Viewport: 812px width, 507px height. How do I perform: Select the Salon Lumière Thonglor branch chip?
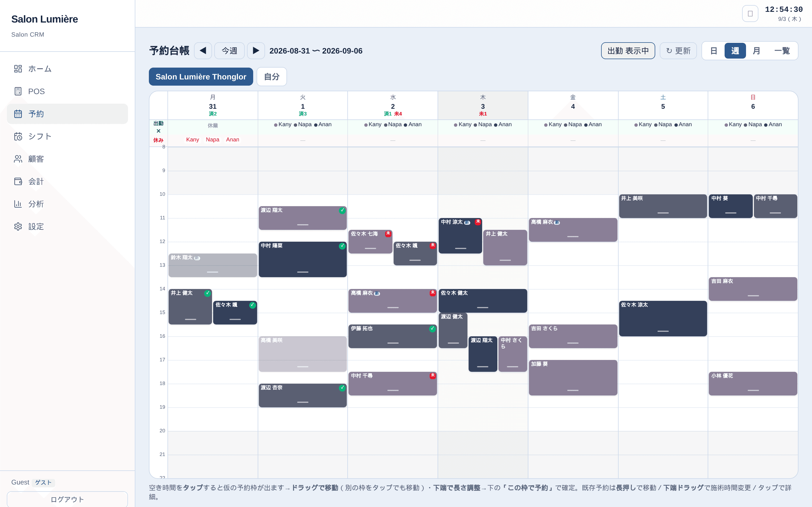[201, 76]
